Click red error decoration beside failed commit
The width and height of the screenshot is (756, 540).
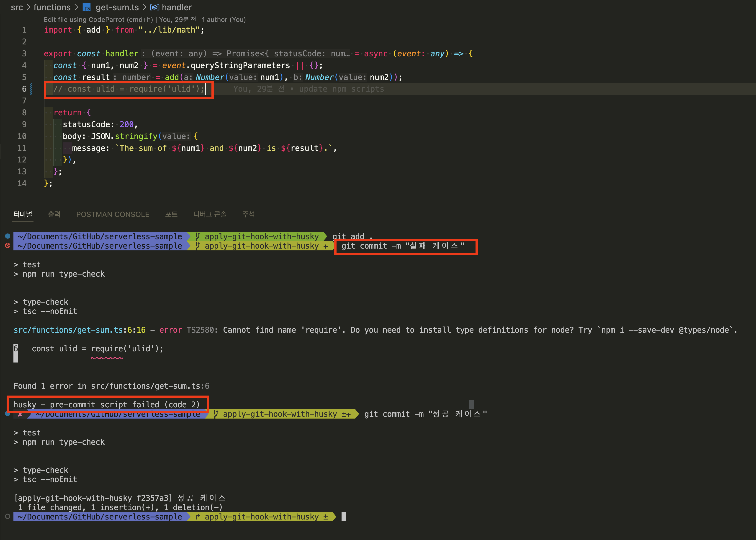[8, 246]
